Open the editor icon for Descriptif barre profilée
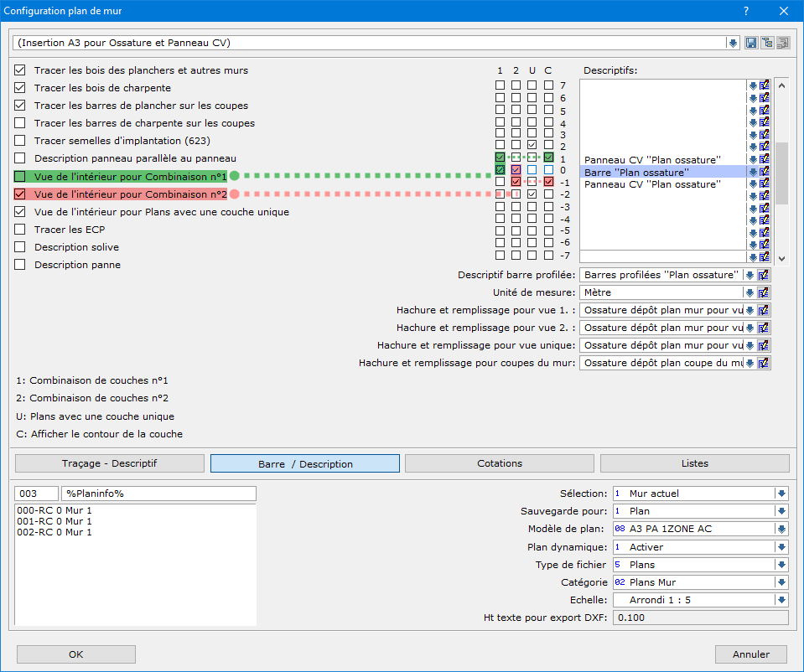The width and height of the screenshot is (804, 672). [x=765, y=275]
